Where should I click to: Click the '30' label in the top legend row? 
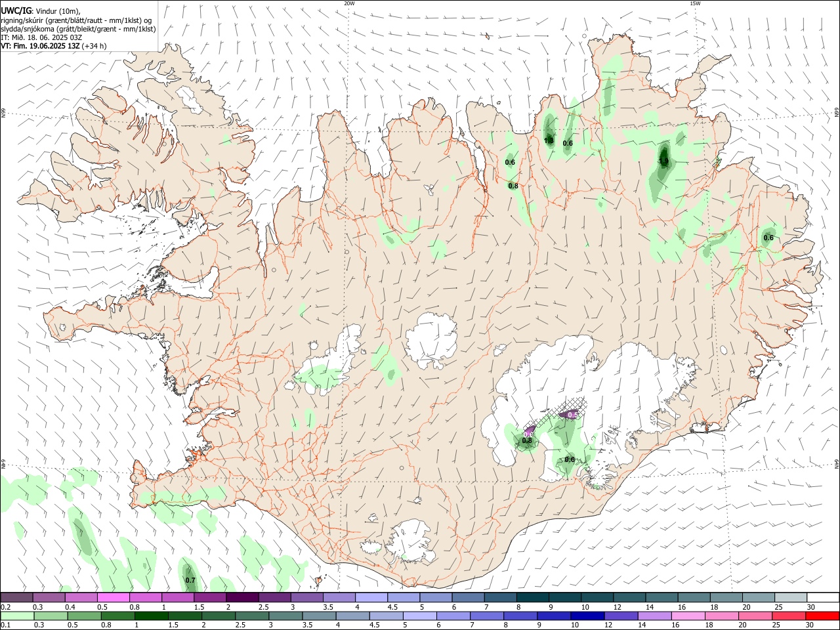[x=810, y=607]
